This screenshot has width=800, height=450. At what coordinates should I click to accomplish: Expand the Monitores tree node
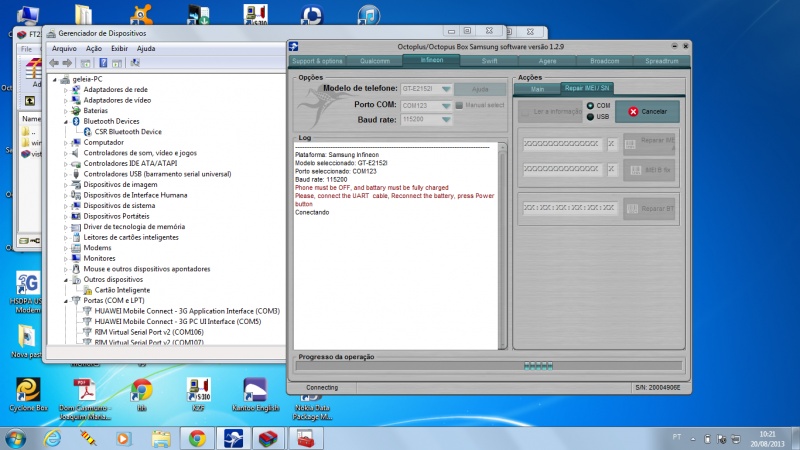(x=66, y=259)
